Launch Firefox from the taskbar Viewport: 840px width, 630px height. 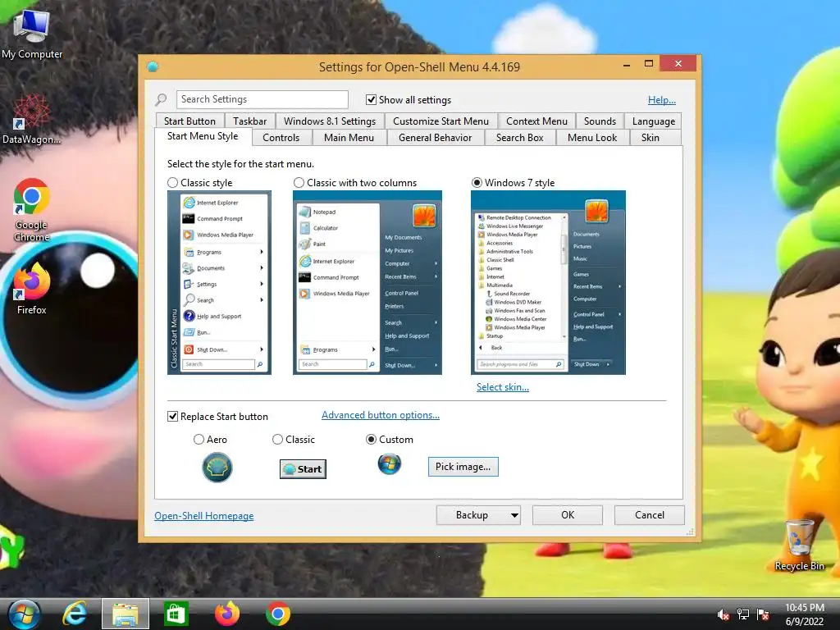[227, 614]
